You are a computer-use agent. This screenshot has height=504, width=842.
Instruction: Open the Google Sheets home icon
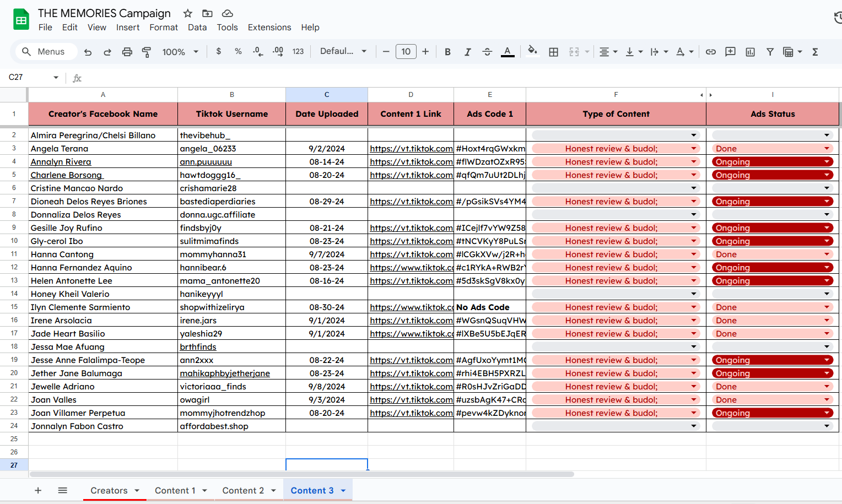pyautogui.click(x=21, y=20)
